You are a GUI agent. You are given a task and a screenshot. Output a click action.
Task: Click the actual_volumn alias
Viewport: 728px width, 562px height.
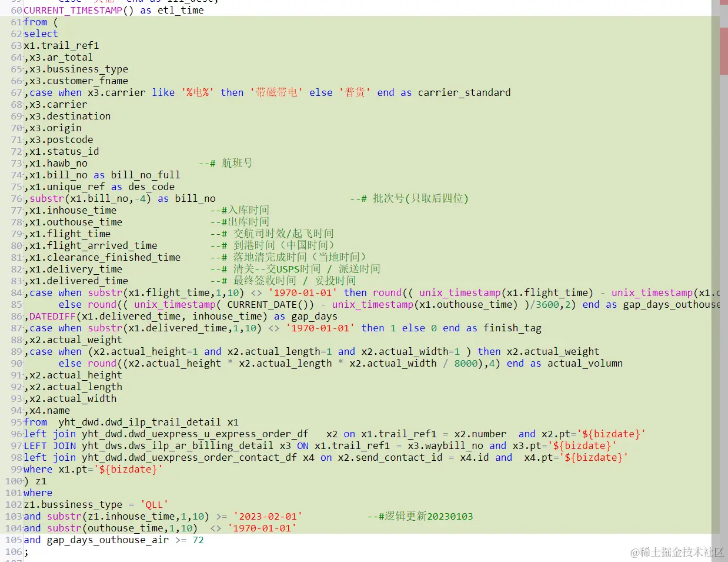click(585, 363)
